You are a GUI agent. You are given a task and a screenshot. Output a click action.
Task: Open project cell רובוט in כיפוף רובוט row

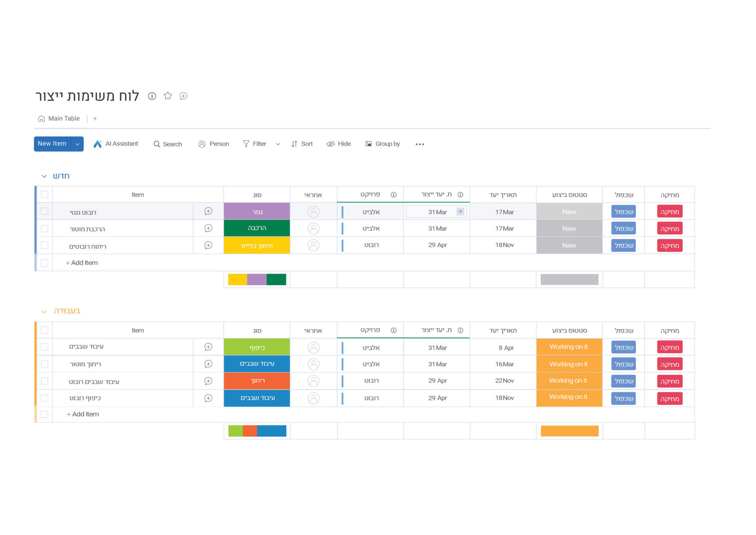pyautogui.click(x=371, y=398)
